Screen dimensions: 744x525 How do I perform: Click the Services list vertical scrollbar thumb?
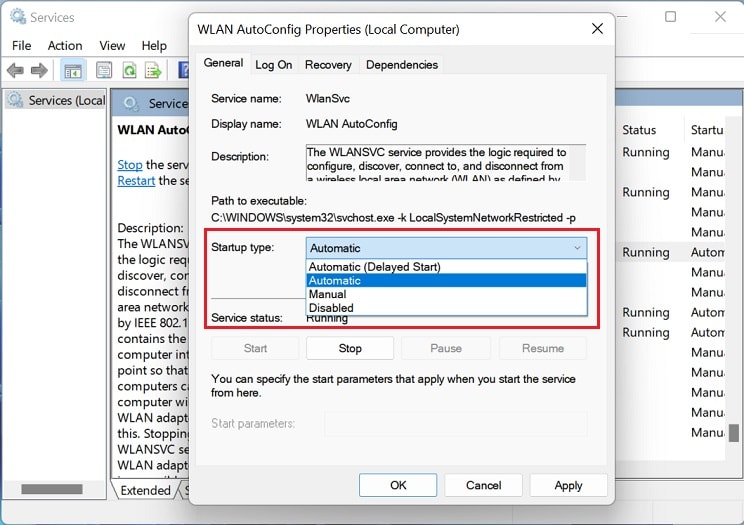[734, 432]
